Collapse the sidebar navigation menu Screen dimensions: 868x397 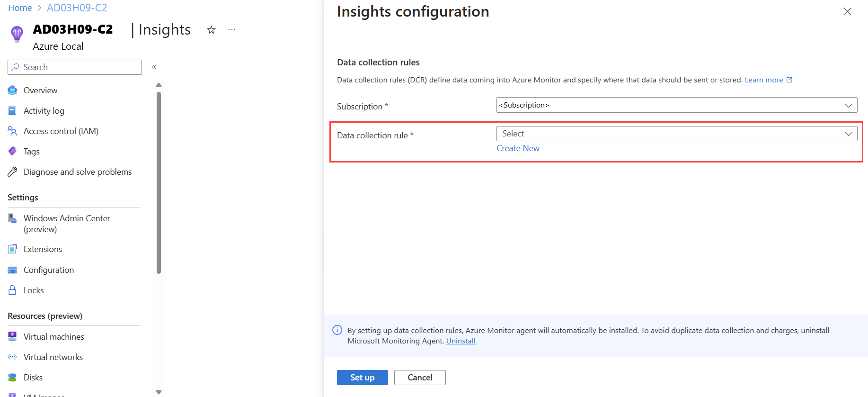coord(154,67)
